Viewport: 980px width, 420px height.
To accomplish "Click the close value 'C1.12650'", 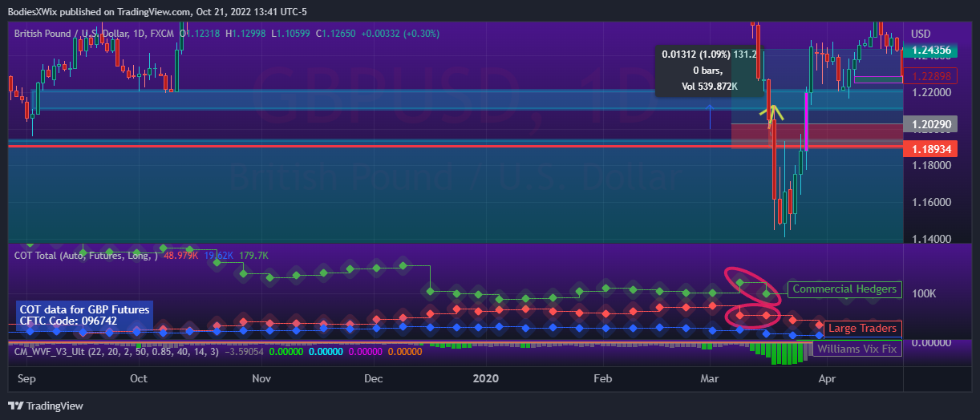I will tap(337, 34).
